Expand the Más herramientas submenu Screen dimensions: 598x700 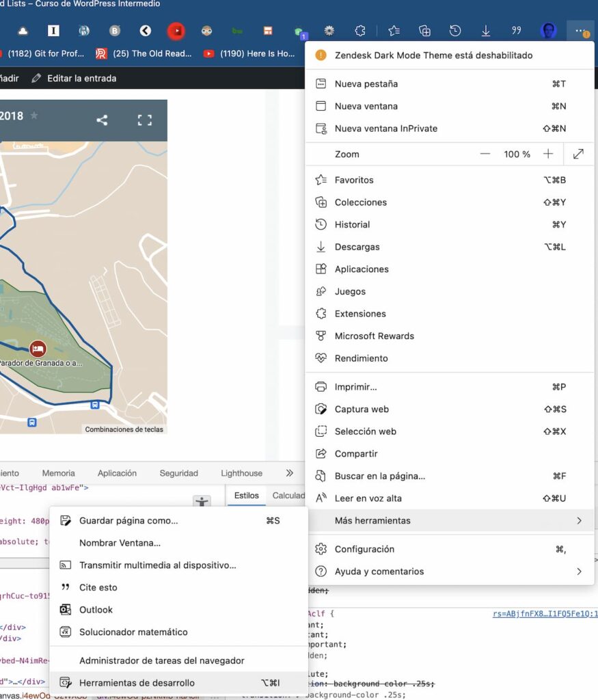point(579,521)
